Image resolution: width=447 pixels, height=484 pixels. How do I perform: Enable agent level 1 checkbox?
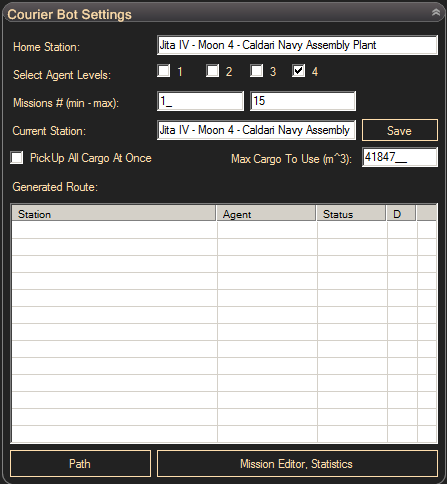click(x=164, y=71)
